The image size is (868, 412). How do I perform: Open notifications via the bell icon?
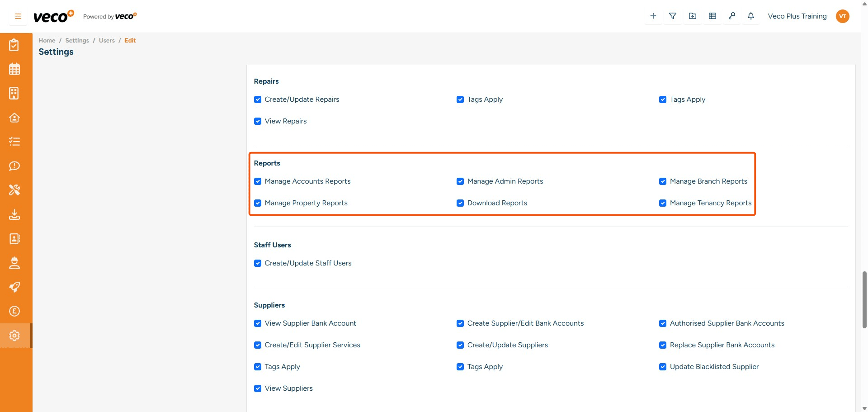750,16
